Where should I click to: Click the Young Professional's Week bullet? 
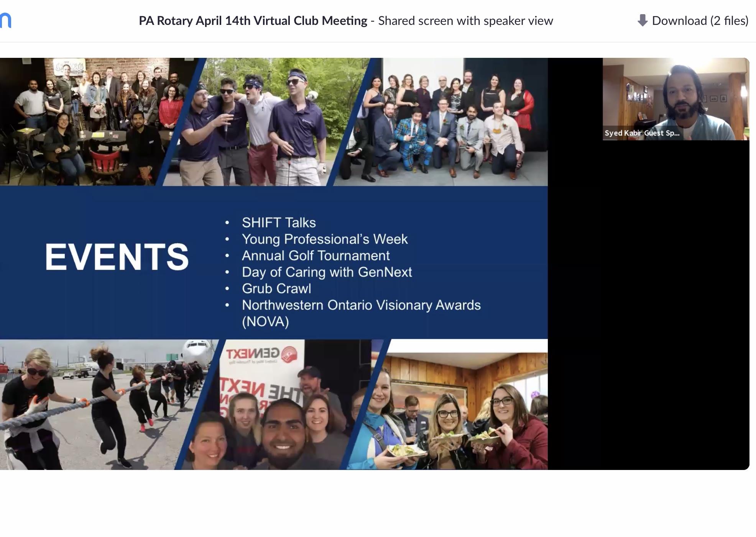click(324, 239)
